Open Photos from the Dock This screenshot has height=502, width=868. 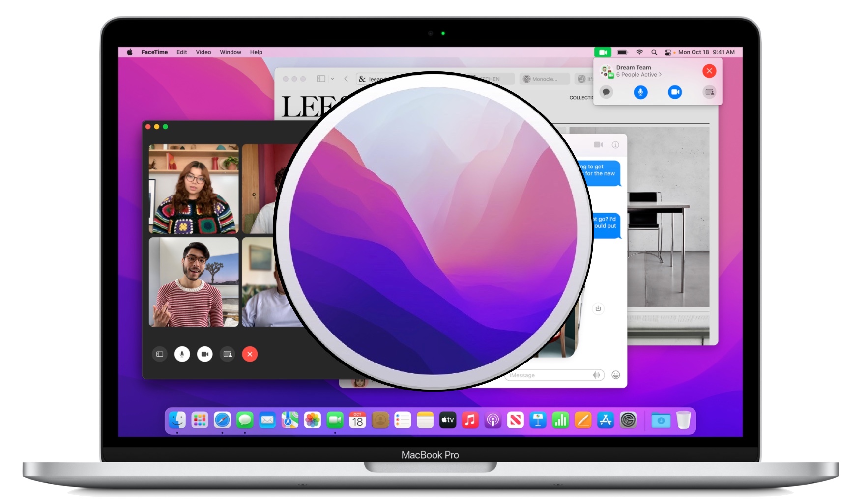tap(313, 420)
